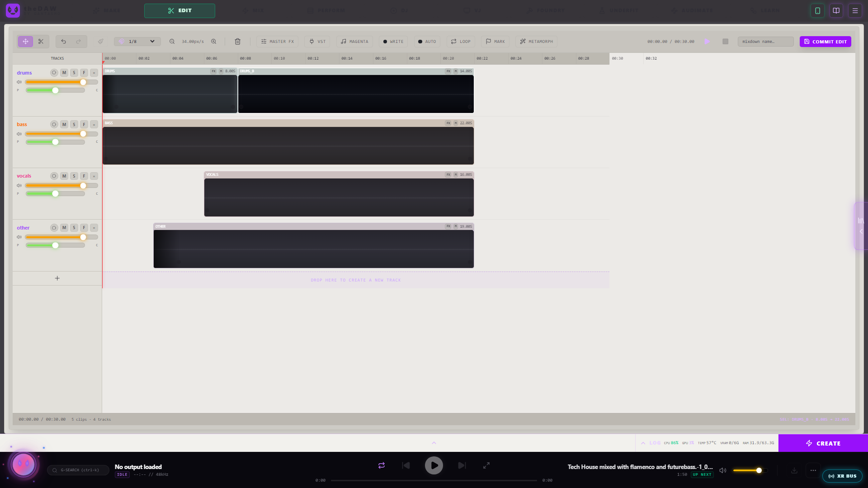The width and height of the screenshot is (868, 488).
Task: Select the scissors cut tool
Action: coord(41,42)
